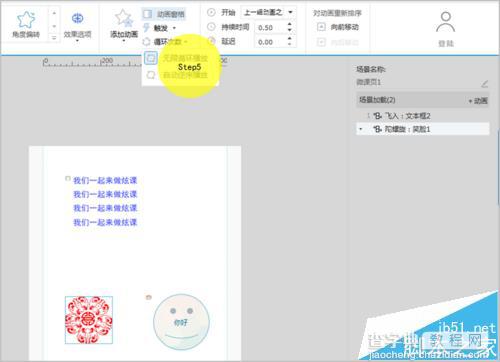The width and height of the screenshot is (500, 362).
Task: Click the effect icon on the 陀螺旋 row
Action: 377,129
